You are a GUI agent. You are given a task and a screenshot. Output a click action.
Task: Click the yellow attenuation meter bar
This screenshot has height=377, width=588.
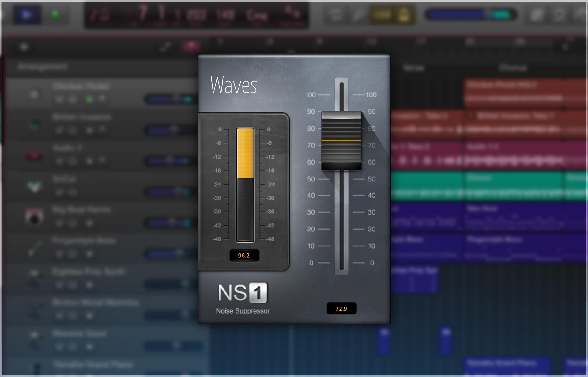(x=245, y=154)
